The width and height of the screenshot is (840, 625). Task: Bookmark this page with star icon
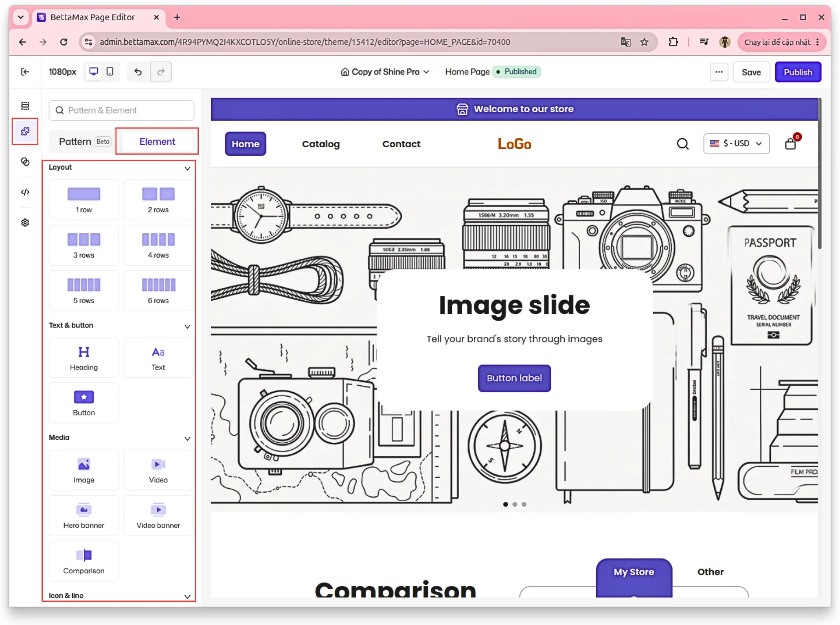point(644,42)
